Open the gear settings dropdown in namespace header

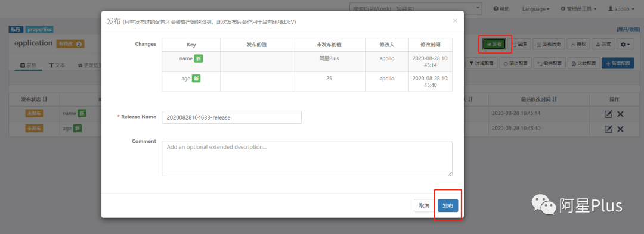point(626,44)
